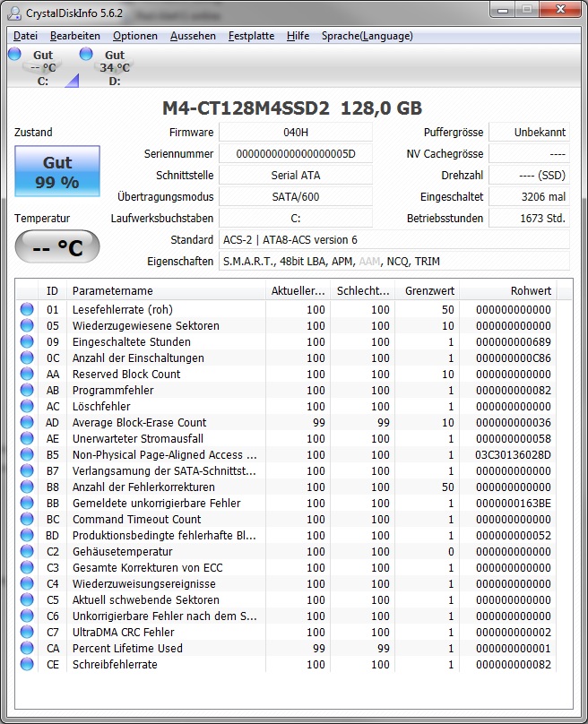588x724 pixels.
Task: Click the Drehzahl value ---- (SSD)
Action: 529,176
